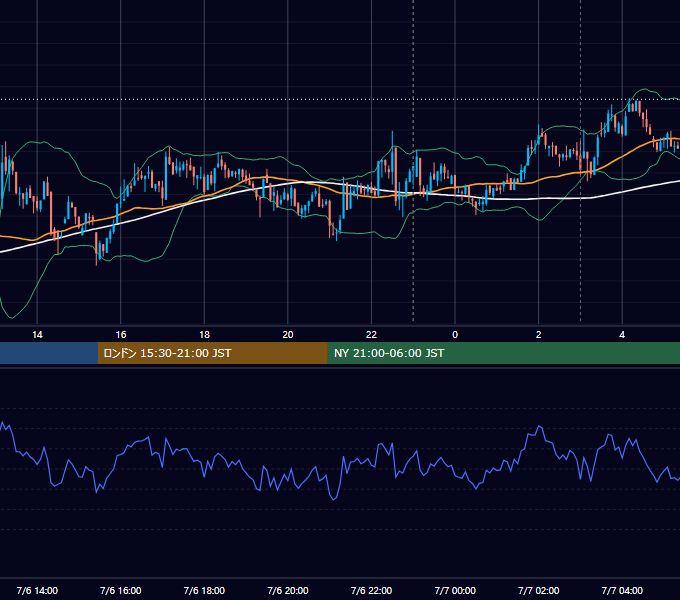Image resolution: width=680 pixels, height=600 pixels.
Task: Click the 7/6 14:00 date label
Action: [x=37, y=590]
